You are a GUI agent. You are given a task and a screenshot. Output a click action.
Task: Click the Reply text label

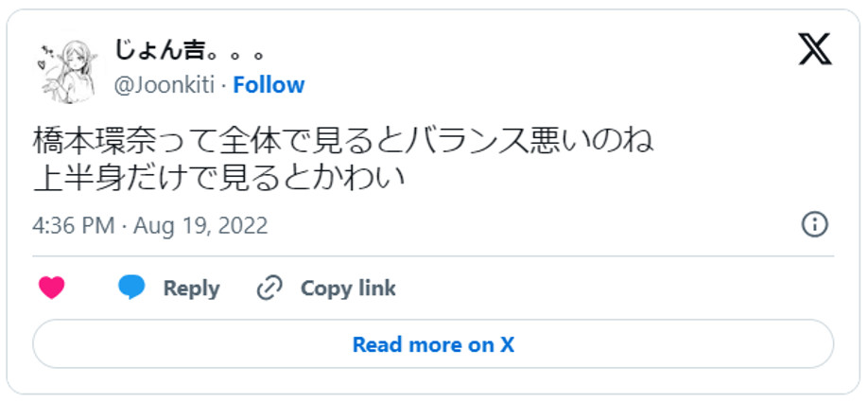pos(191,289)
